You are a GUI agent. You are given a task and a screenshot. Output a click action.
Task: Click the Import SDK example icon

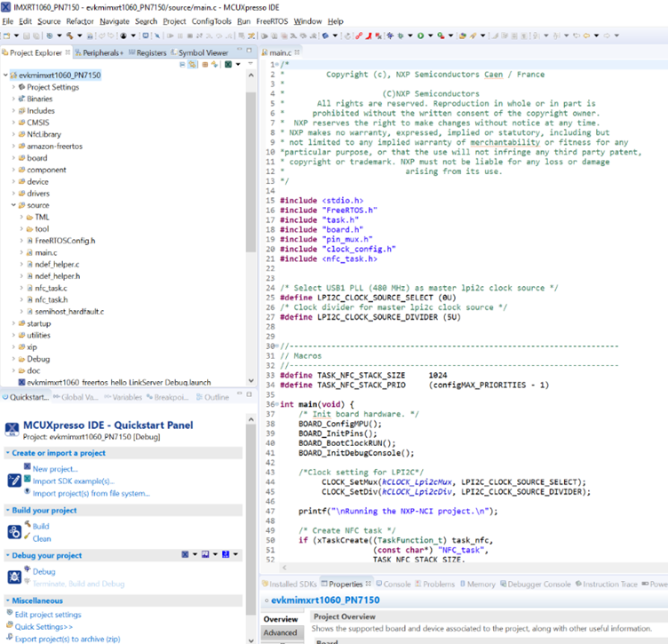coord(27,481)
